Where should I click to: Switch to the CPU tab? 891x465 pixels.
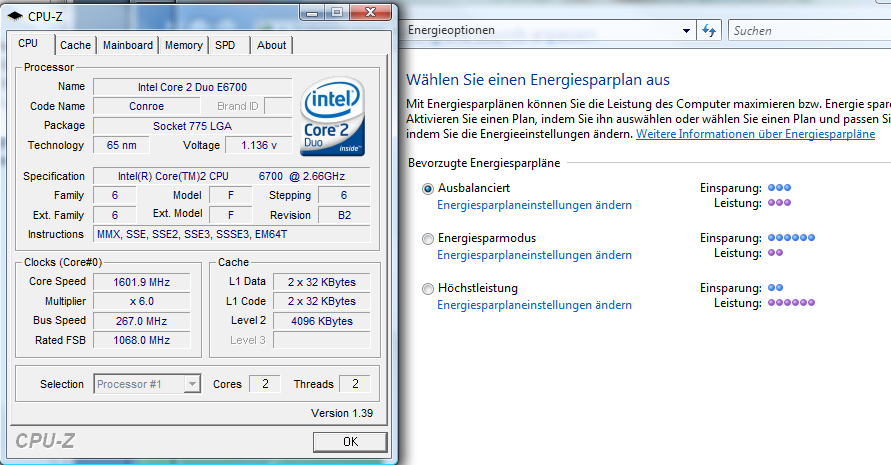pyautogui.click(x=28, y=44)
